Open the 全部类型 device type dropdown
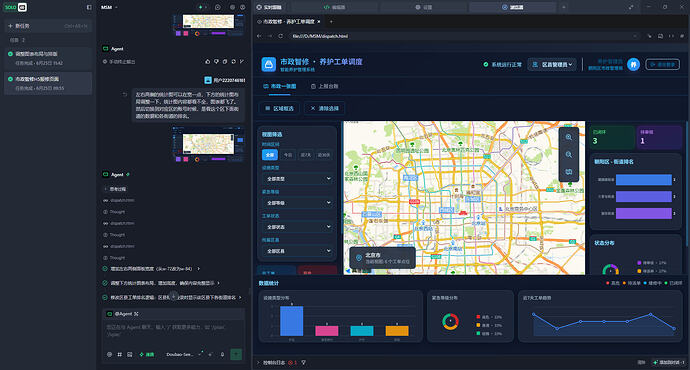This screenshot has width=690, height=370. pos(298,179)
